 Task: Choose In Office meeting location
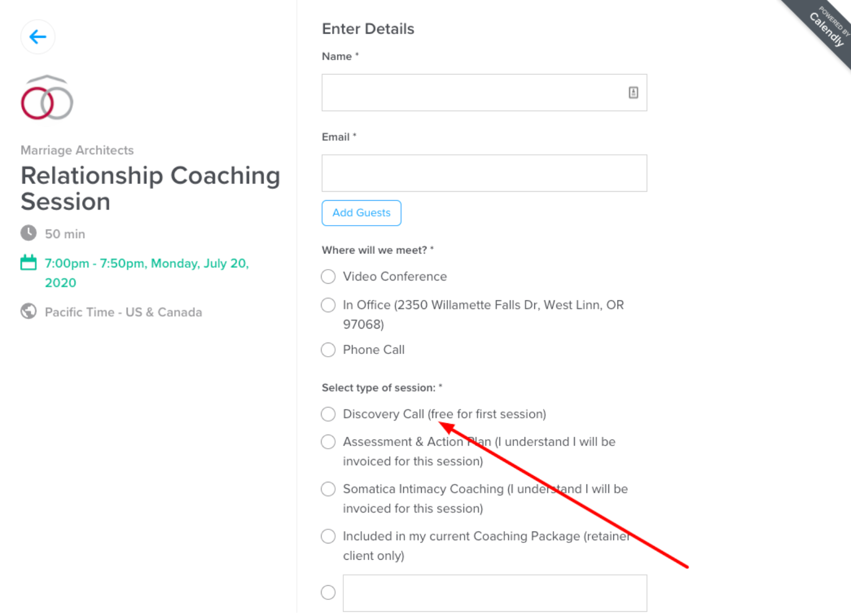[328, 305]
